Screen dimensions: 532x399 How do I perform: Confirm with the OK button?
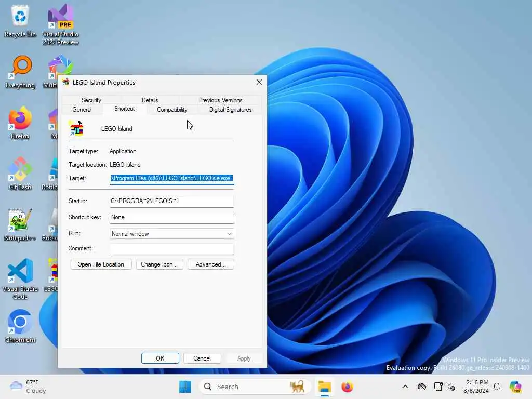(160, 358)
